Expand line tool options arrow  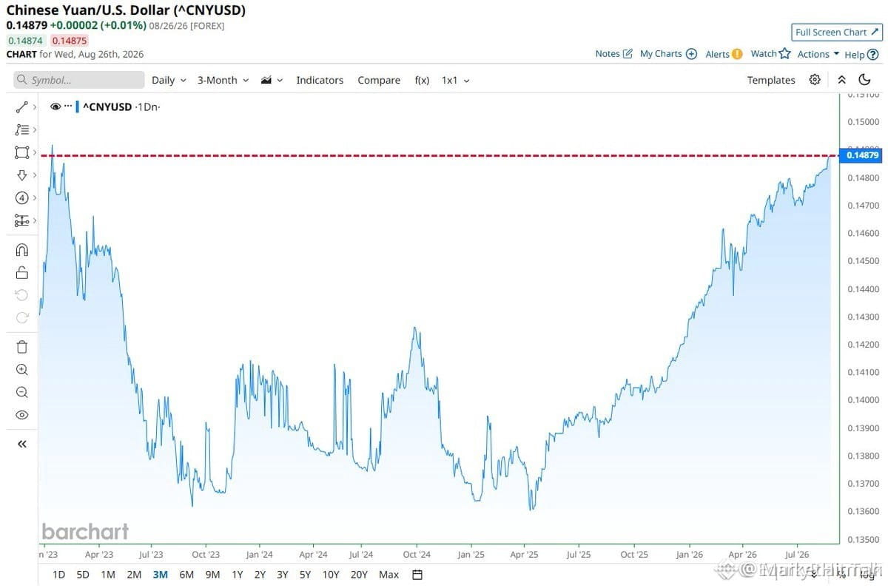coord(35,107)
